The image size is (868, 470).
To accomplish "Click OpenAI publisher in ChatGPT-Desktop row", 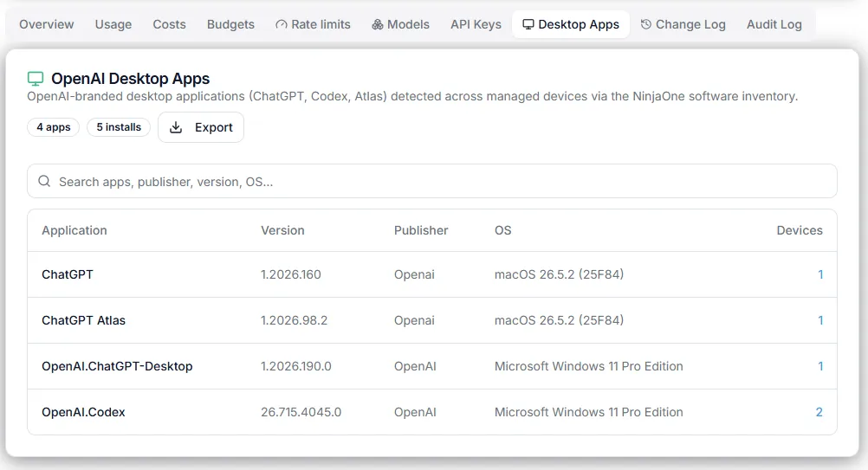I will click(415, 367).
